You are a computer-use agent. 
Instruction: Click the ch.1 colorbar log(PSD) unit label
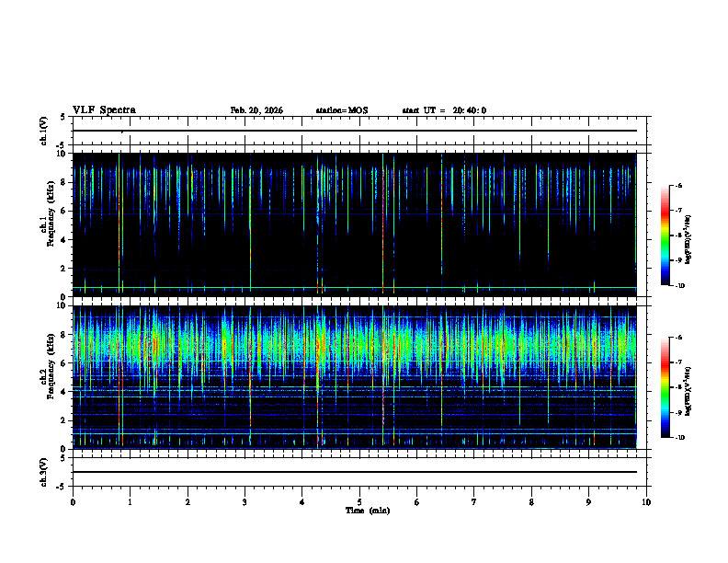click(x=688, y=240)
